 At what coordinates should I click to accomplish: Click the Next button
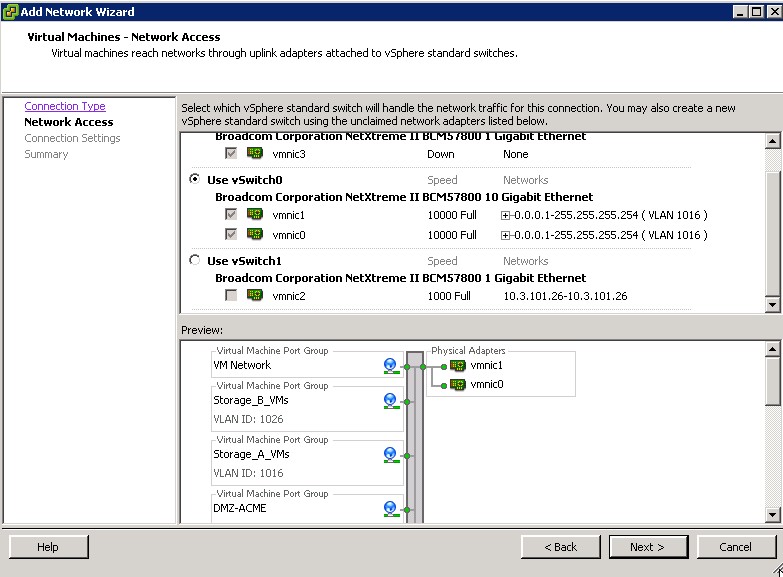pos(648,547)
